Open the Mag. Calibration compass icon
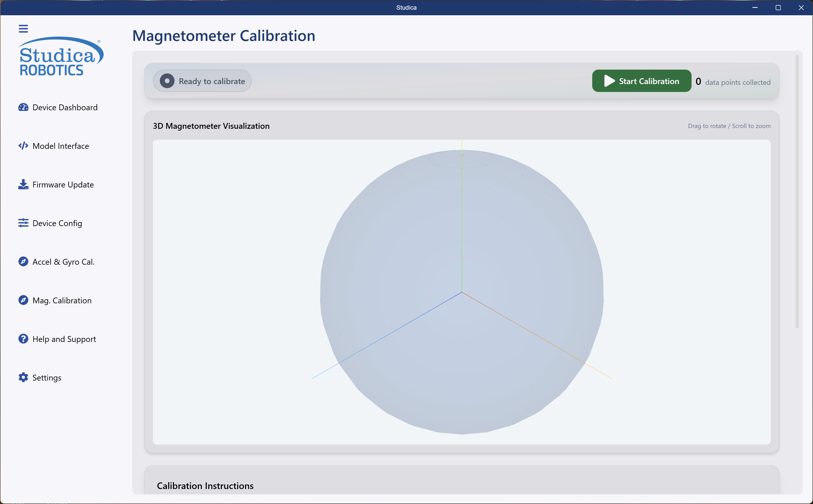The width and height of the screenshot is (813, 504). pyautogui.click(x=23, y=300)
